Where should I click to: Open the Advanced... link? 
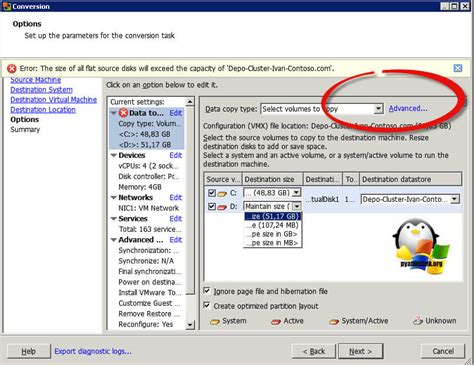408,109
